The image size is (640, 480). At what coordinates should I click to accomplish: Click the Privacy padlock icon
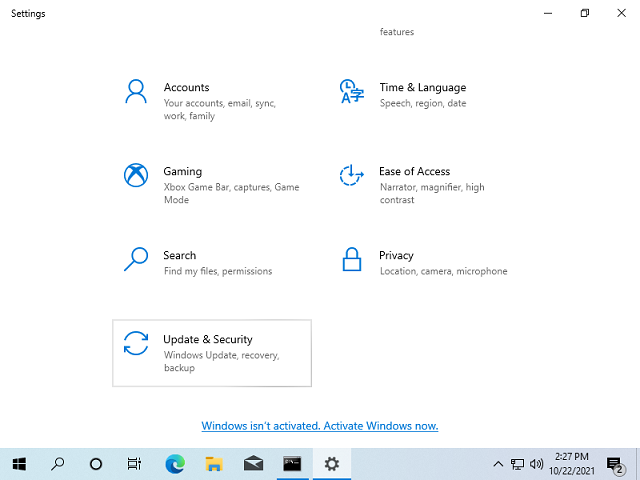point(351,259)
